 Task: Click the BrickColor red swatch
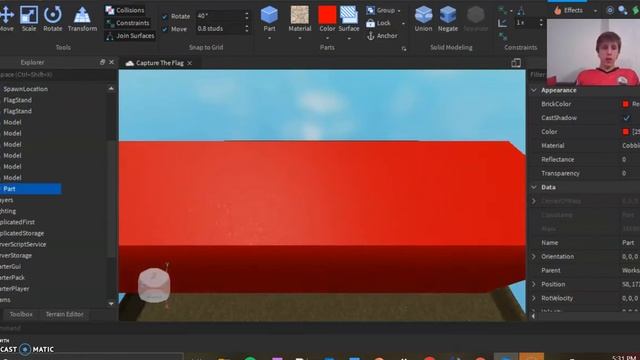point(626,104)
